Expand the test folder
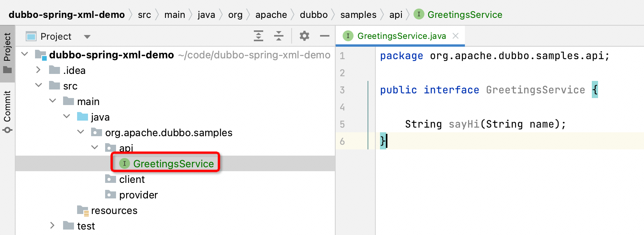This screenshot has height=235, width=644. [x=52, y=226]
